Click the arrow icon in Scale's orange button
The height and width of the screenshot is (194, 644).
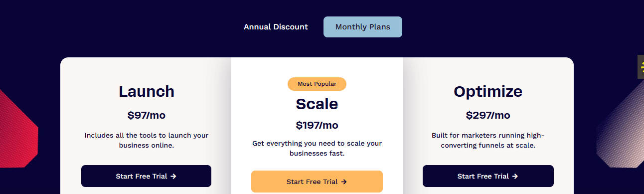(344, 182)
